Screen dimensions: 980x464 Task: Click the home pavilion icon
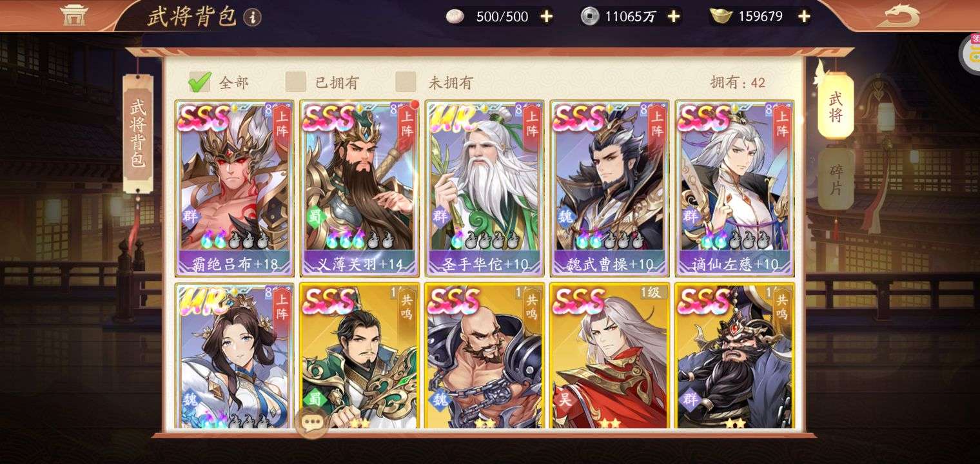74,15
